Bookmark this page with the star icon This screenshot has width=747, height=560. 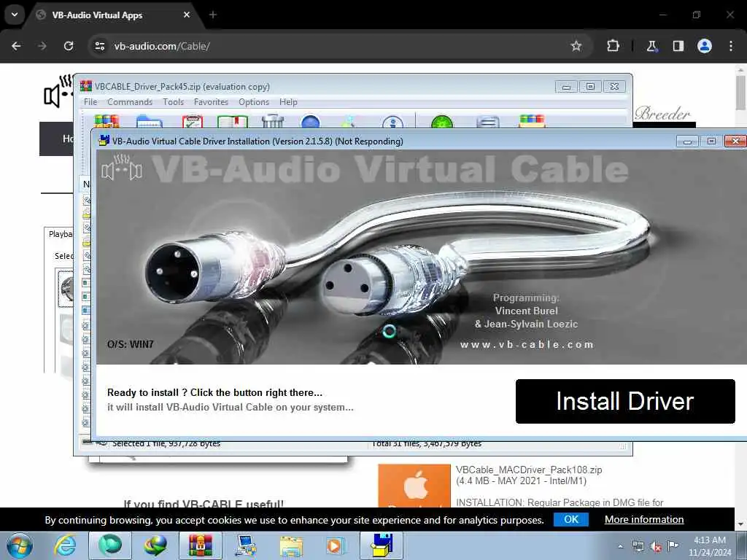[x=576, y=46]
